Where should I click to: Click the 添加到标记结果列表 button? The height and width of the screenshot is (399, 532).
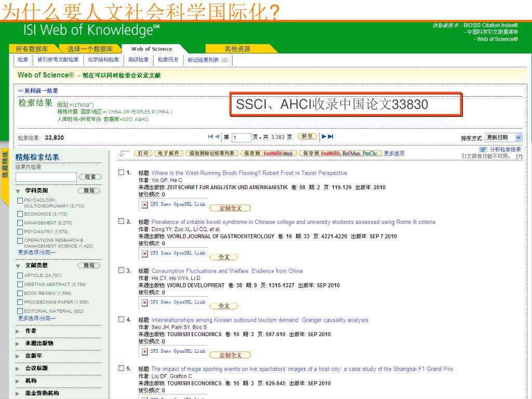pos(212,153)
